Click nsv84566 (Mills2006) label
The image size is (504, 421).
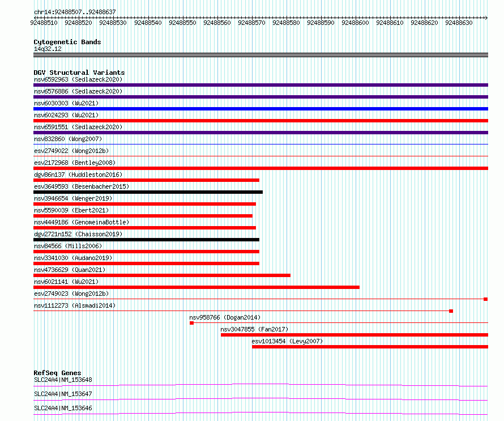(68, 246)
